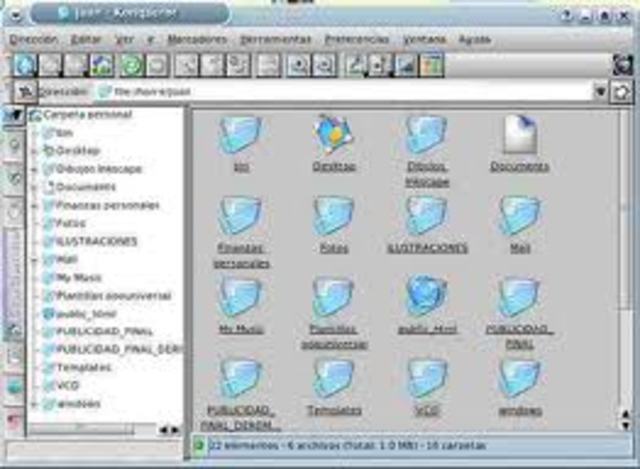Click the icon view's scroll down arrow
Viewport: 640px width, 469px height.
pyautogui.click(x=626, y=426)
